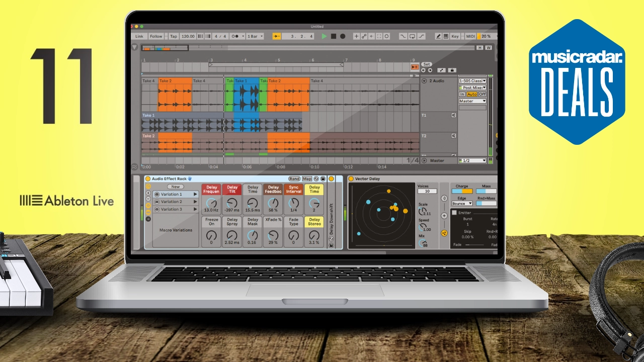Toggle the Loop switch icon
Screen dimensions: 644x362
412,36
